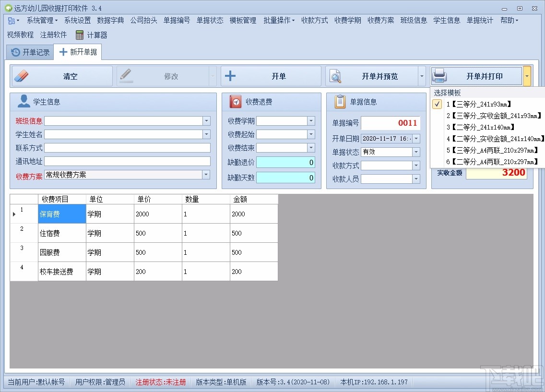Open the 开单并预览 dropdown arrow
This screenshot has height=392, width=545.
[422, 76]
